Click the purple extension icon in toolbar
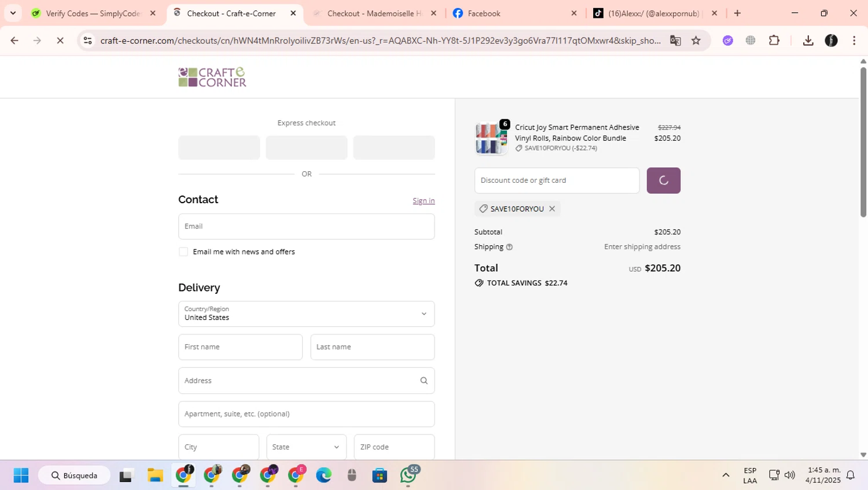This screenshot has width=868, height=490. (728, 40)
